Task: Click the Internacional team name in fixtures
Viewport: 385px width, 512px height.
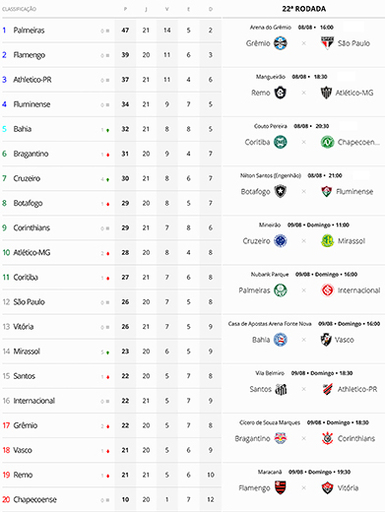Action: (359, 290)
